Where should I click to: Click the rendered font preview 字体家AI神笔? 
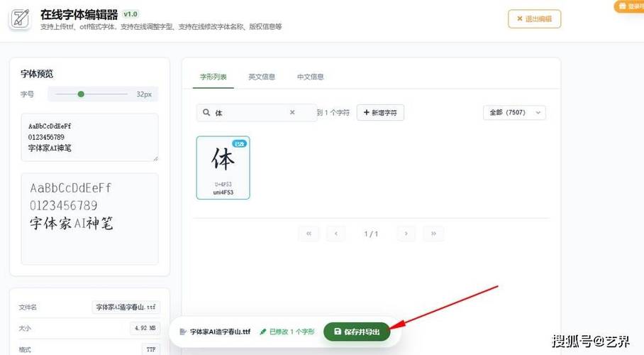71,224
